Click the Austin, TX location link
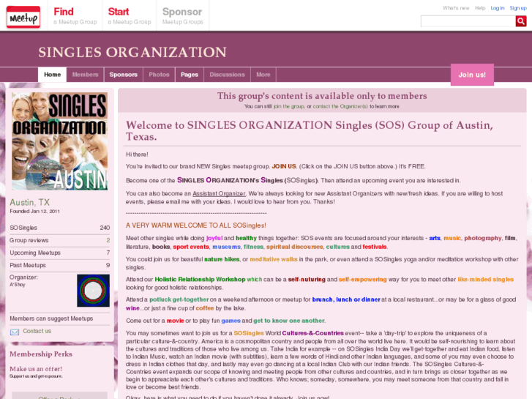 (29, 203)
